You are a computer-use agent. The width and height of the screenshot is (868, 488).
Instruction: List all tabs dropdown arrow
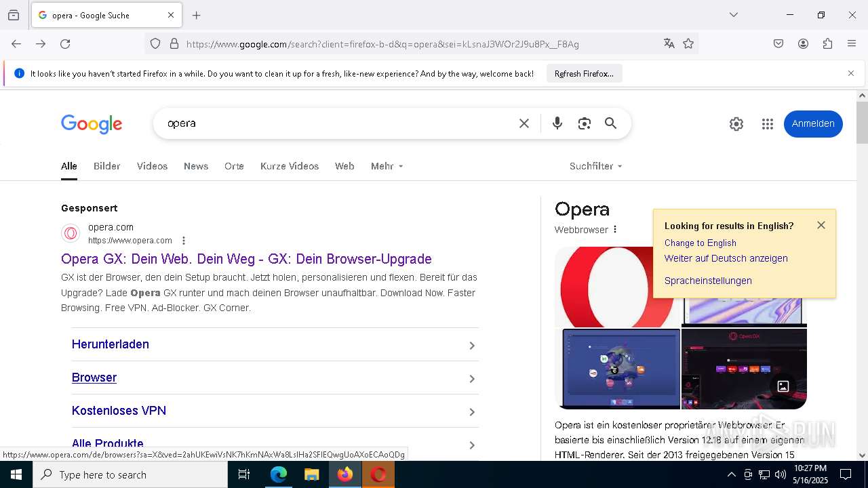(734, 15)
